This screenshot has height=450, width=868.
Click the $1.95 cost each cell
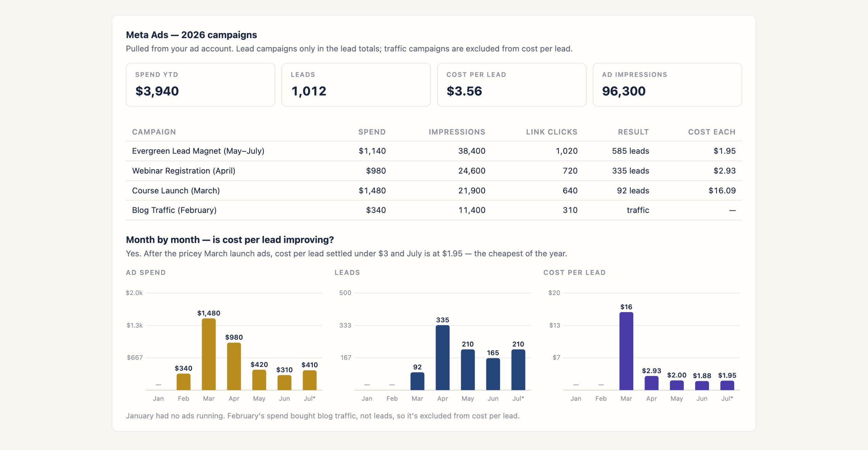[725, 151]
